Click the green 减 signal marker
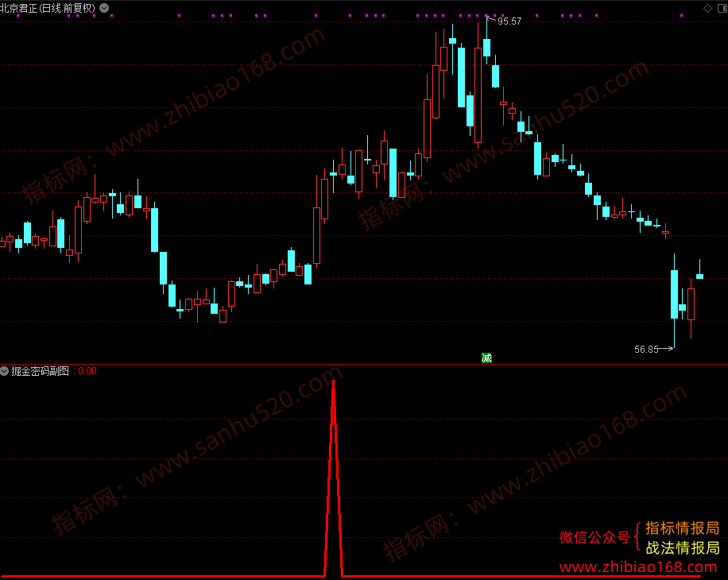 (x=486, y=358)
